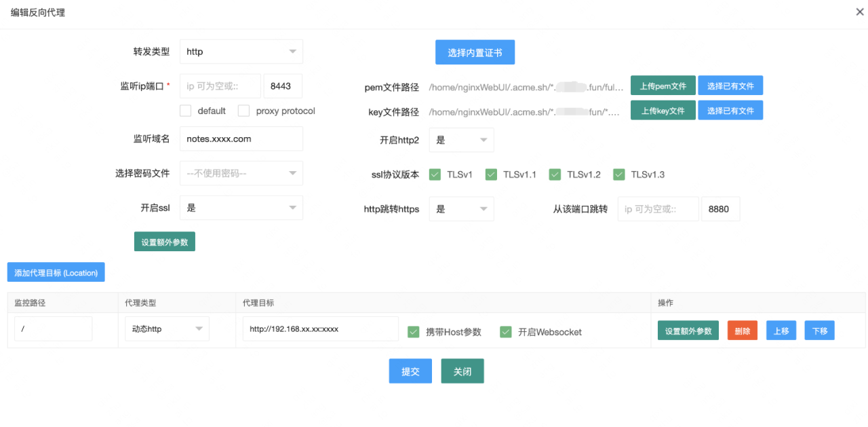The width and height of the screenshot is (868, 427).
Task: Open the http跳转https dropdown
Action: [461, 209]
